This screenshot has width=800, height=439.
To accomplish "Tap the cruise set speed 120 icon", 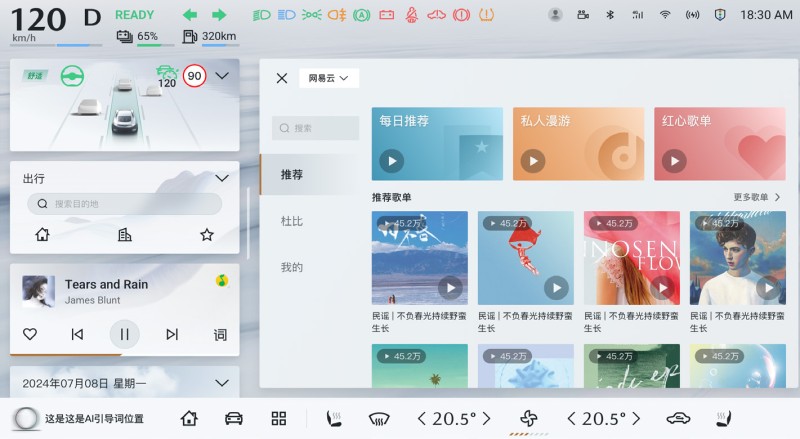I will (166, 77).
